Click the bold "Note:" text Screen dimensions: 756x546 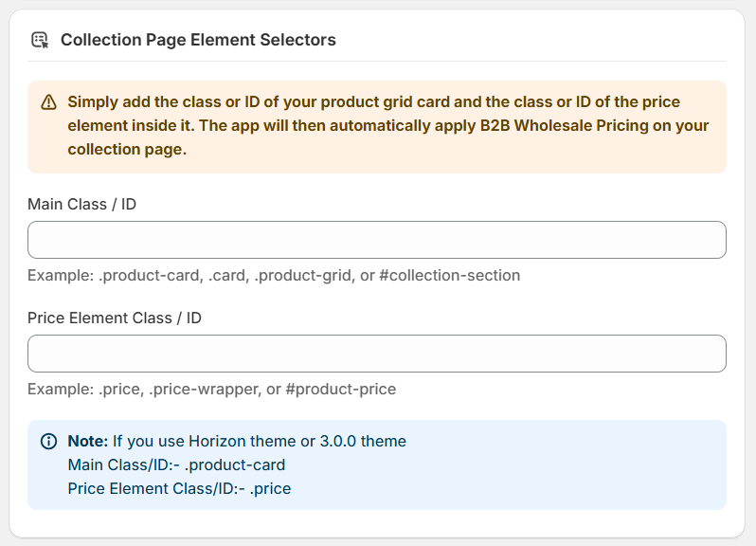[x=88, y=441]
